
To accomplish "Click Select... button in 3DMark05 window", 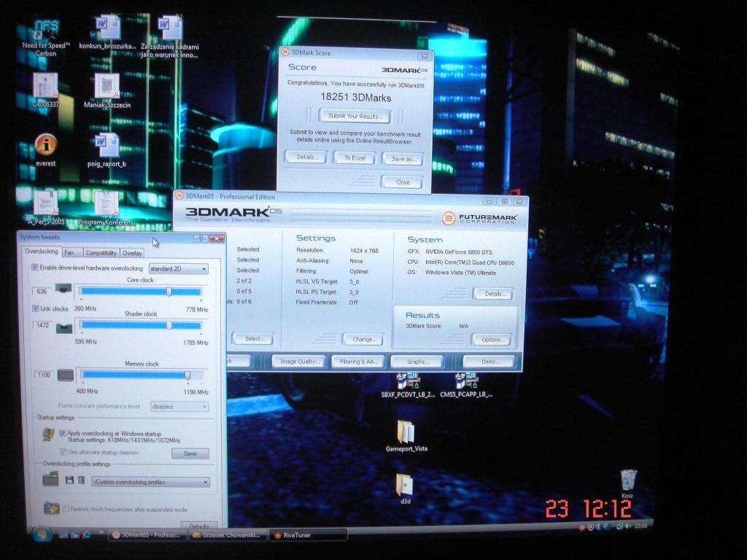I will [x=253, y=338].
